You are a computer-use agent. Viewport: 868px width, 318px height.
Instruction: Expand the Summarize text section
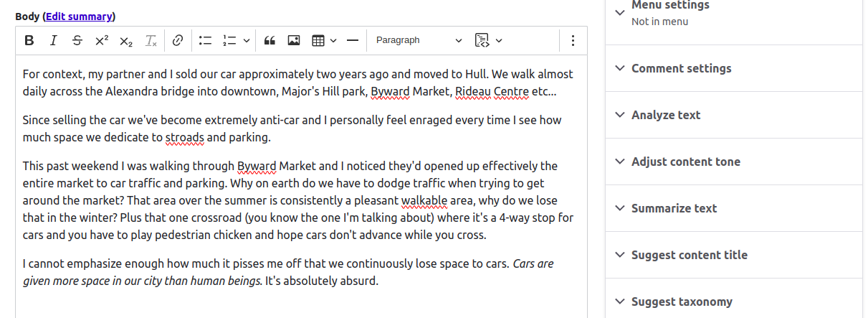click(734, 208)
